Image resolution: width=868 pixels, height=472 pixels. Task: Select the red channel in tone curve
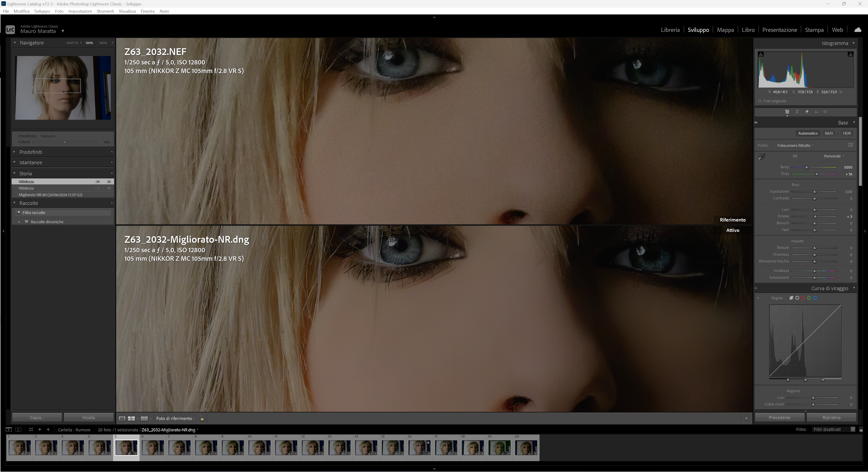pyautogui.click(x=803, y=298)
